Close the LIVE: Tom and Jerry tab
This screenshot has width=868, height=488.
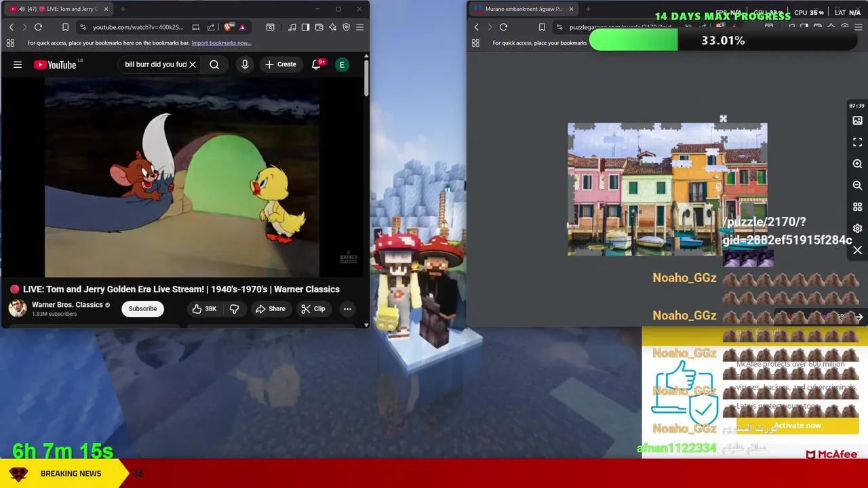(106, 9)
